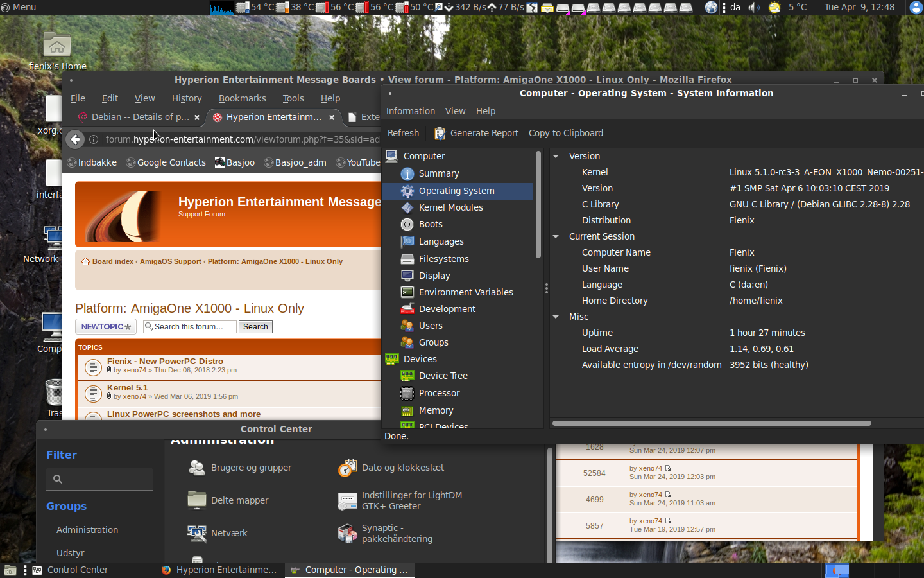Collapse the Misc section

556,317
